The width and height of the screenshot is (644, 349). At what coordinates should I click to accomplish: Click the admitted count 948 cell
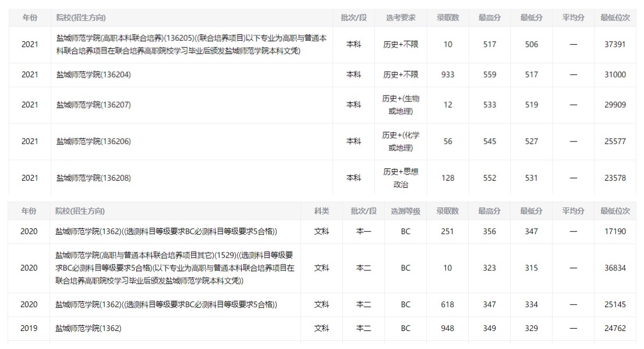tap(447, 328)
